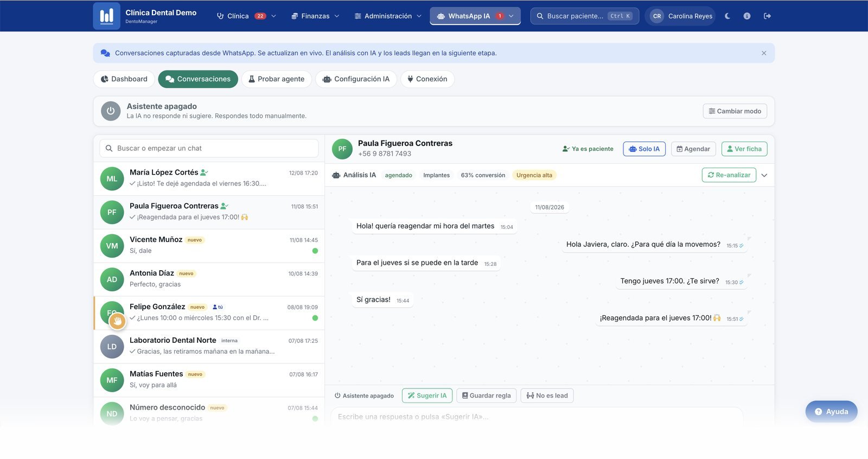
Task: Open the Conexión tab
Action: point(427,79)
